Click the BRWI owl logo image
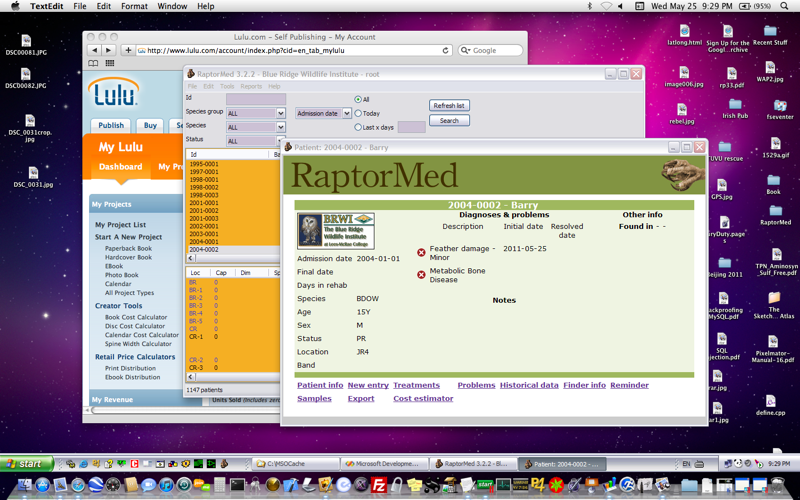 [x=336, y=231]
